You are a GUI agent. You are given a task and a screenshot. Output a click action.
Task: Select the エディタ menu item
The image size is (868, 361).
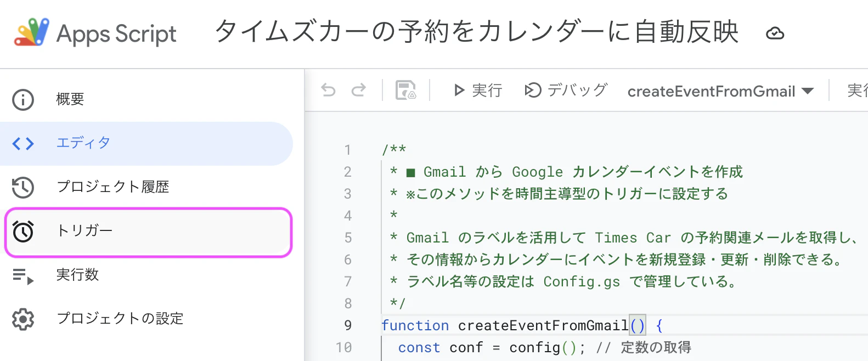[x=146, y=143]
